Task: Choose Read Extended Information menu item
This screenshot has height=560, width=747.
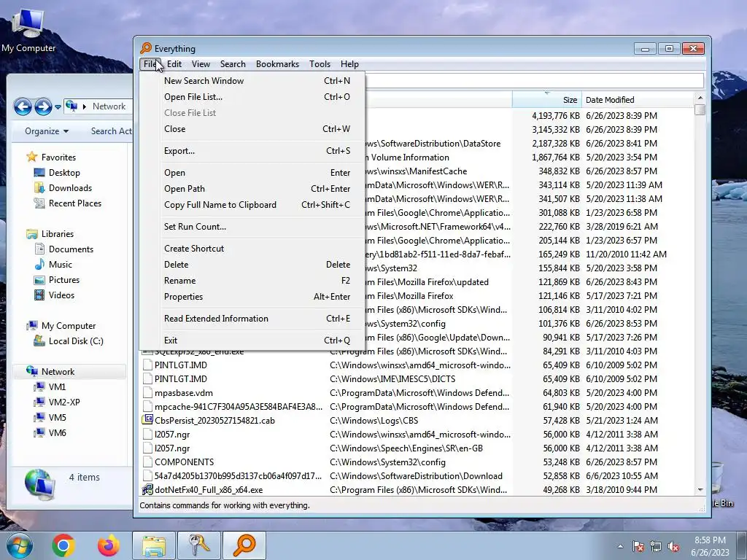Action: (x=252, y=319)
